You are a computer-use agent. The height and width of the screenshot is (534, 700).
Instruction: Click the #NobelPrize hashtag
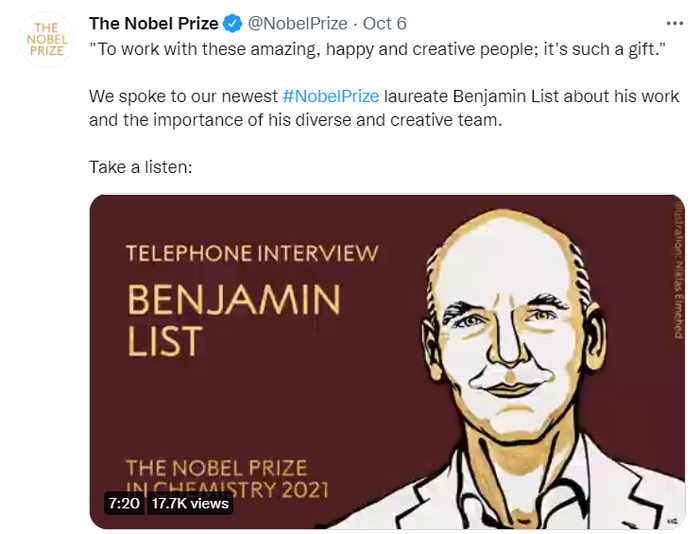point(329,97)
